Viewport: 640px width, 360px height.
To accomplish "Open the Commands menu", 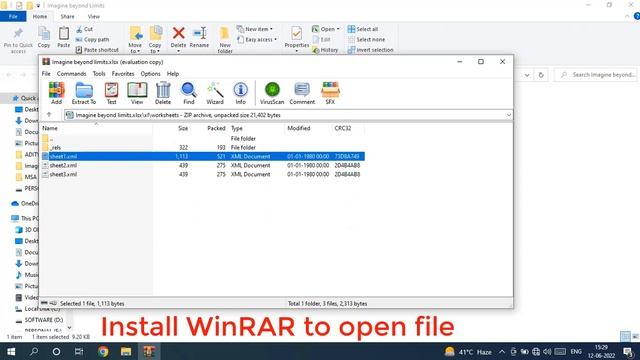I will (71, 73).
